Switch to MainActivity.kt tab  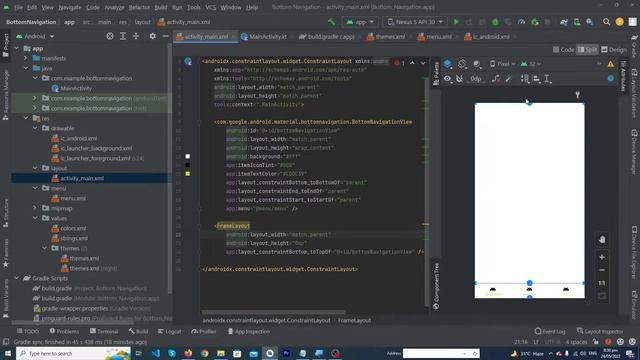pos(264,37)
